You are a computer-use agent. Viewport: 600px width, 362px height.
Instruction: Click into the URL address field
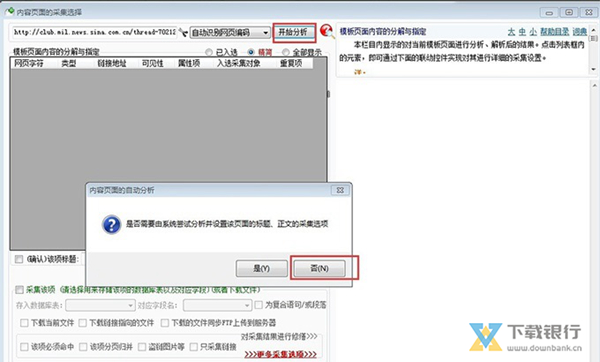tap(94, 32)
